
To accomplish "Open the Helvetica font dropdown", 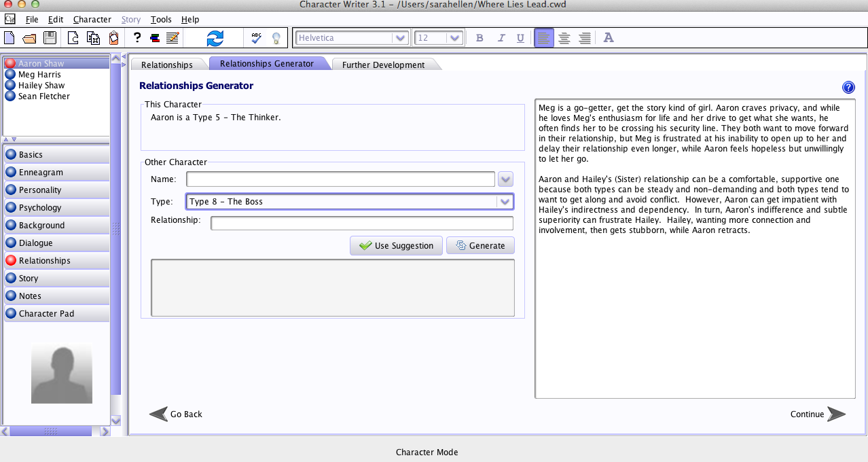I will (352, 38).
